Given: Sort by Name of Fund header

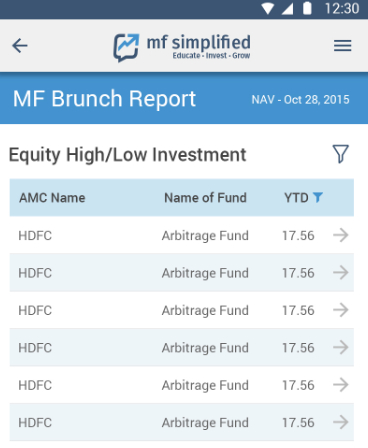Looking at the screenshot, I should (205, 198).
